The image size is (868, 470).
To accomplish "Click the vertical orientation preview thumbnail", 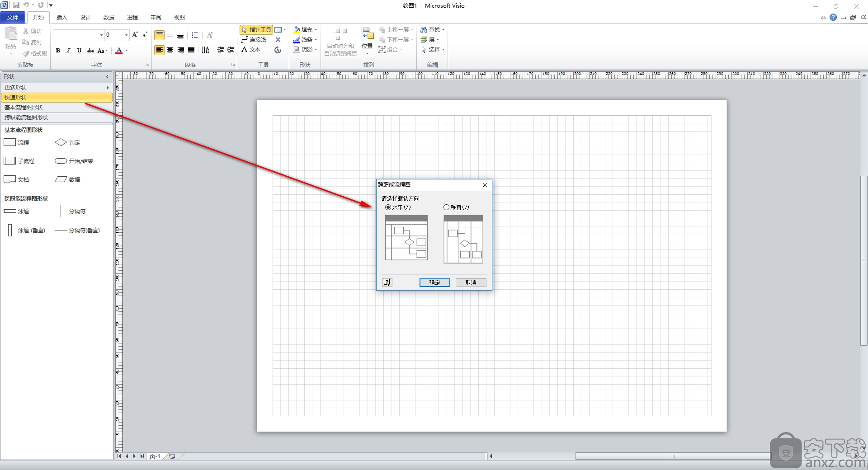I will [x=463, y=239].
